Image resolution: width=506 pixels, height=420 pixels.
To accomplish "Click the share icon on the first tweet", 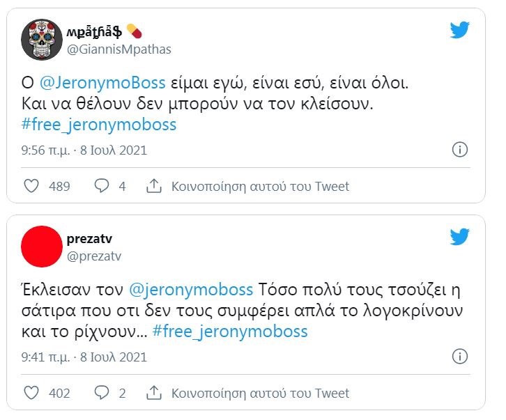I will click(153, 186).
